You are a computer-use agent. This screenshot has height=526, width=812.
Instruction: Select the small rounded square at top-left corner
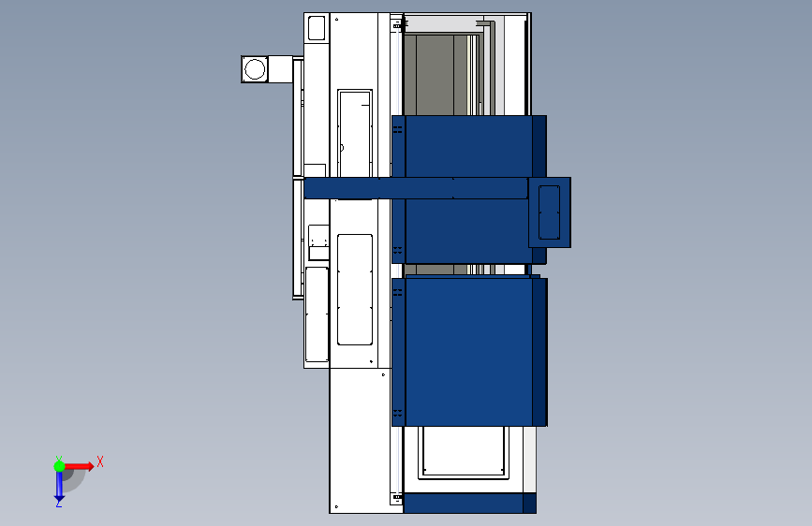[317, 28]
